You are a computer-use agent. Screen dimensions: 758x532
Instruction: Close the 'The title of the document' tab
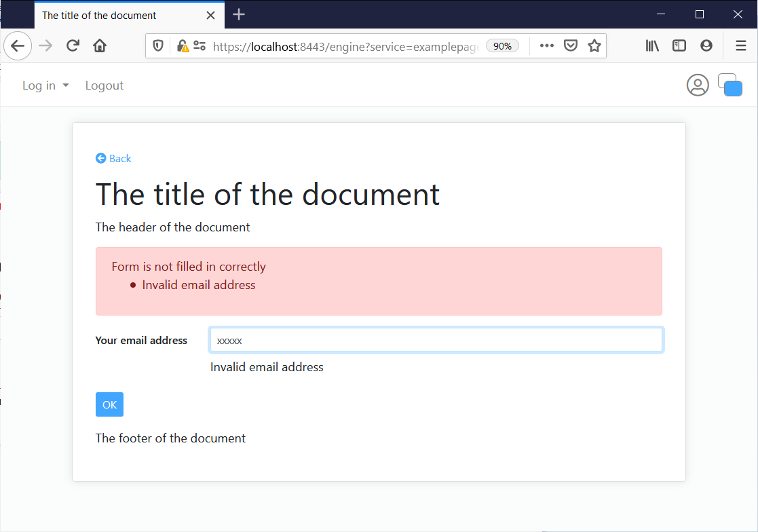(x=210, y=15)
